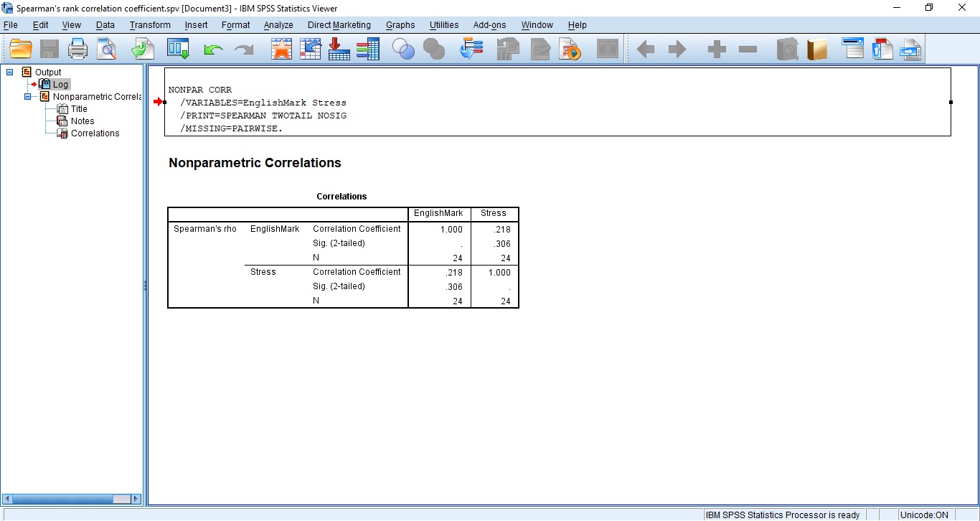Undo the last action using the toolbar
980x521 pixels.
point(213,50)
